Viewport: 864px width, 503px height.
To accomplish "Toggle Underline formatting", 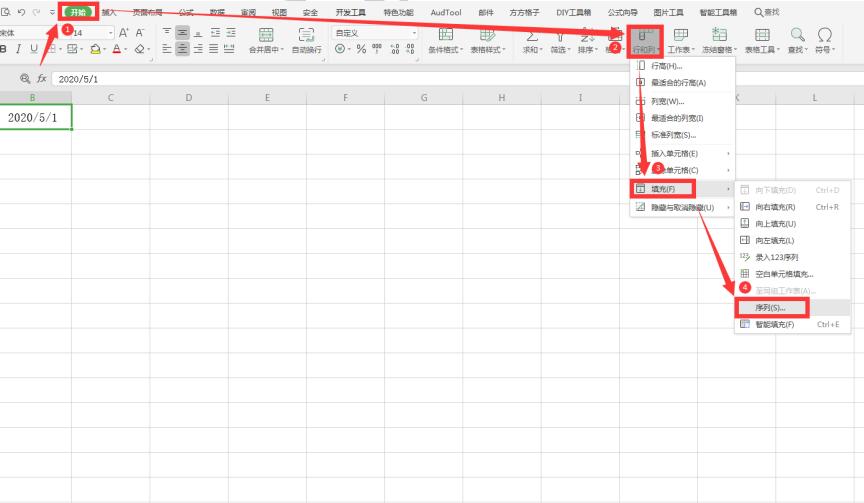I will [34, 49].
